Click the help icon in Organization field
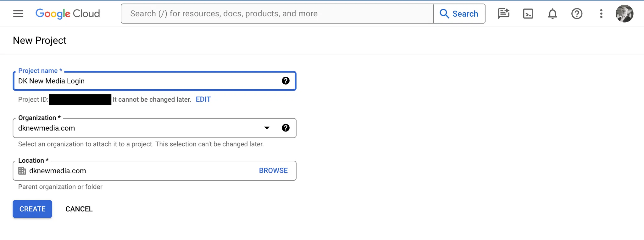The image size is (644, 240). click(x=286, y=128)
